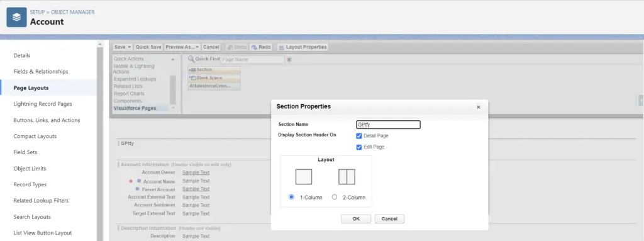644x241 pixels.
Task: Uncheck the Detail Page checkbox
Action: click(x=359, y=136)
